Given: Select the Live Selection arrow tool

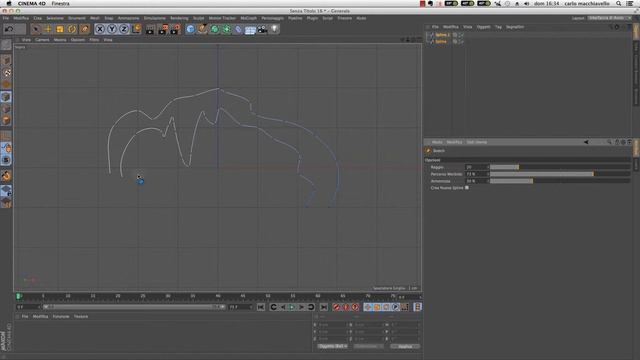Looking at the screenshot, I should (36, 29).
